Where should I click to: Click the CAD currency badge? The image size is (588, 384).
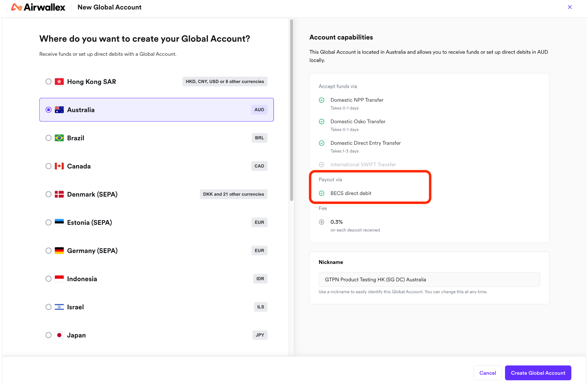[x=259, y=166]
